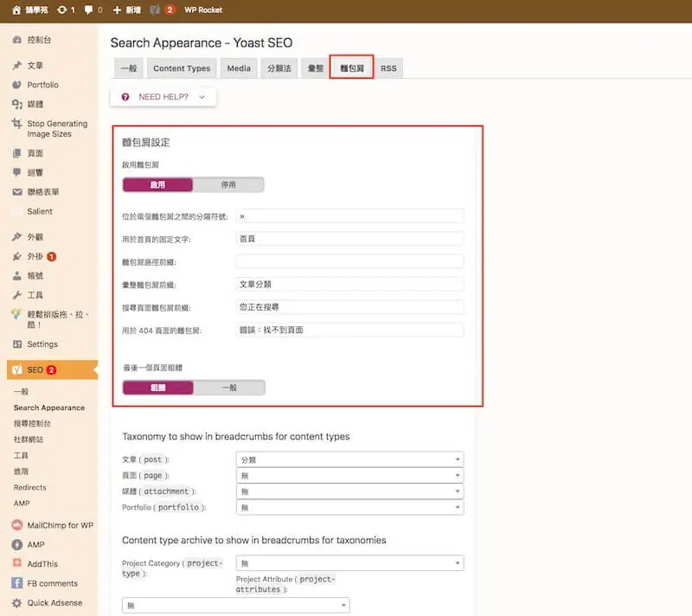This screenshot has height=616, width=692.
Task: Enable breadcrumbs with the 啟用 toggle
Action: tap(157, 184)
